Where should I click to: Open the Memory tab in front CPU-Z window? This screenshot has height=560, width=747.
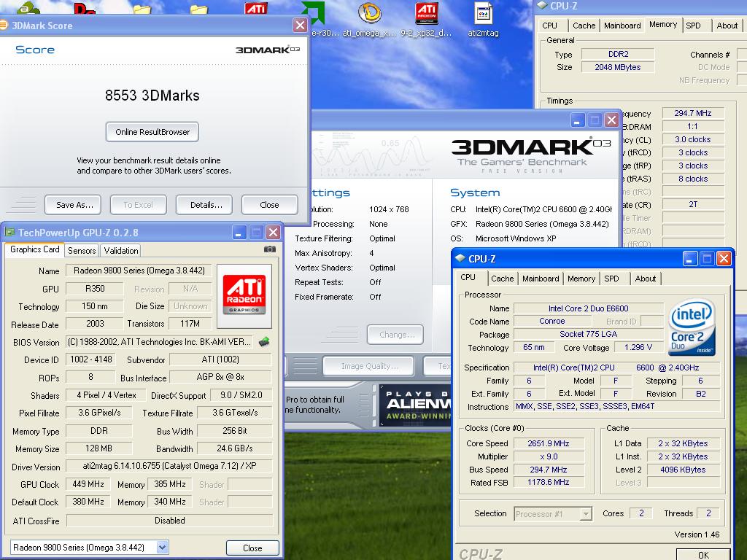point(581,279)
